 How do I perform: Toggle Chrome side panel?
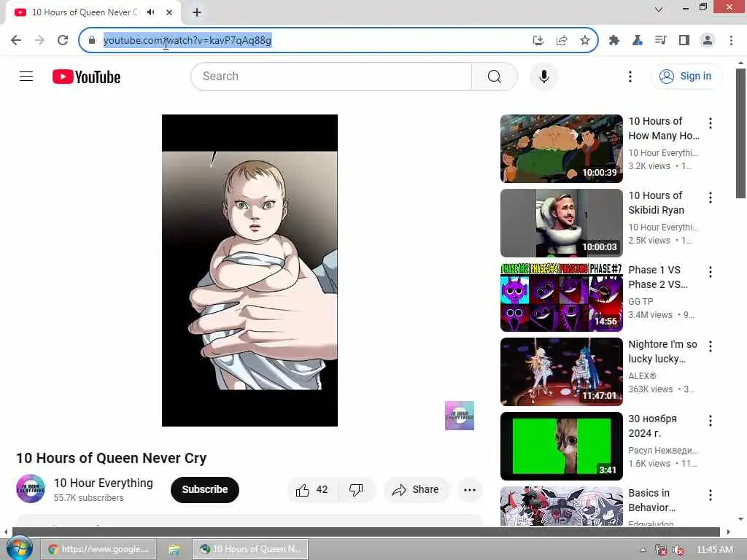(x=684, y=41)
